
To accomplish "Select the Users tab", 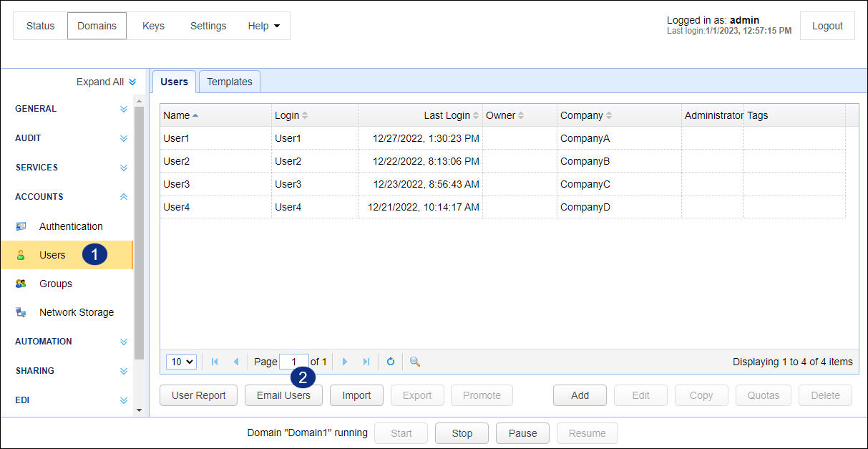I will pyautogui.click(x=174, y=82).
